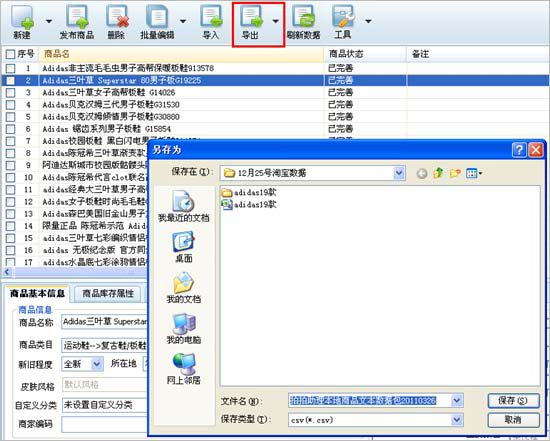Screen dimensions: 550x441
Task: Open the view menu icon in the save dialog
Action: [x=474, y=173]
